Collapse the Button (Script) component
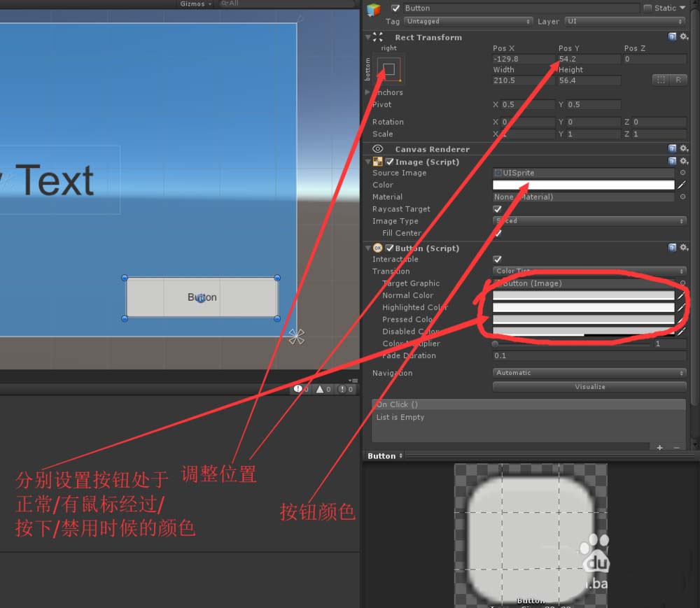 [x=368, y=248]
